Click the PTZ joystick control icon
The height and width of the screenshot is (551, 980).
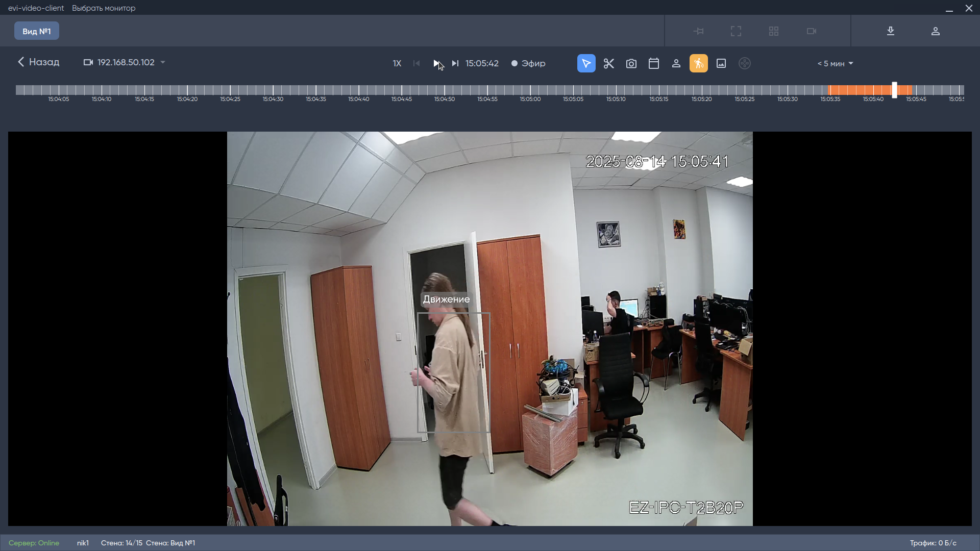click(745, 63)
